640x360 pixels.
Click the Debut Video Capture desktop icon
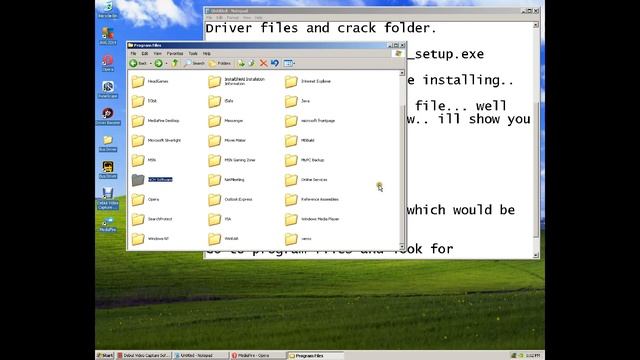tap(108, 198)
